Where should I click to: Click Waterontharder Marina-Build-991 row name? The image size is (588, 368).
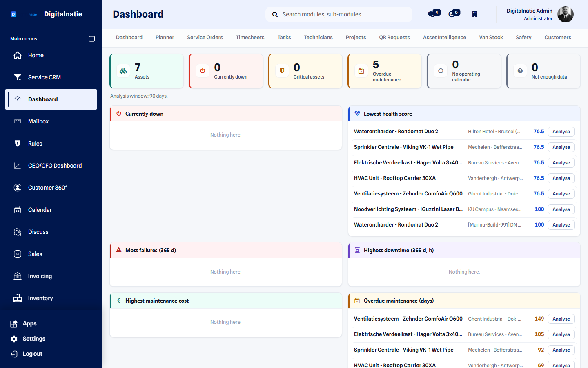pyautogui.click(x=396, y=225)
